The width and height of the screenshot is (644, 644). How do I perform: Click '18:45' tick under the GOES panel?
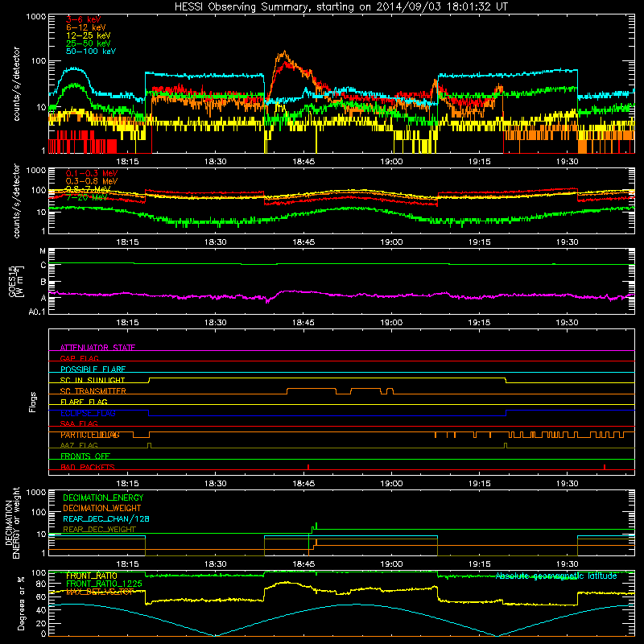pos(303,323)
